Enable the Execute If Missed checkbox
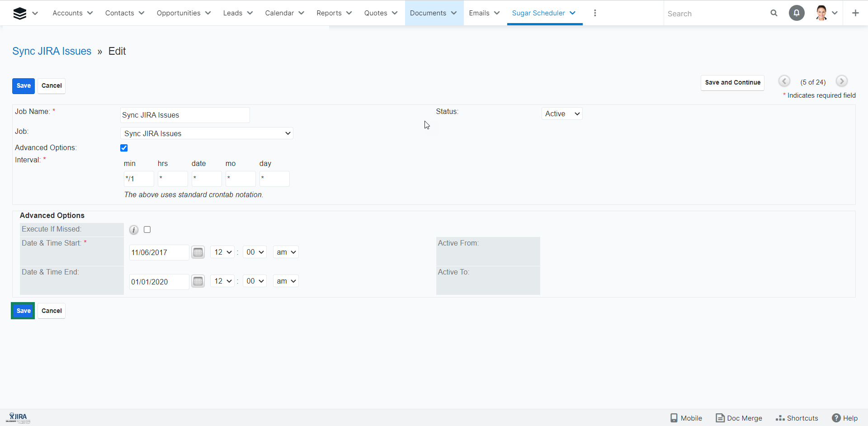This screenshot has height=426, width=868. 147,230
